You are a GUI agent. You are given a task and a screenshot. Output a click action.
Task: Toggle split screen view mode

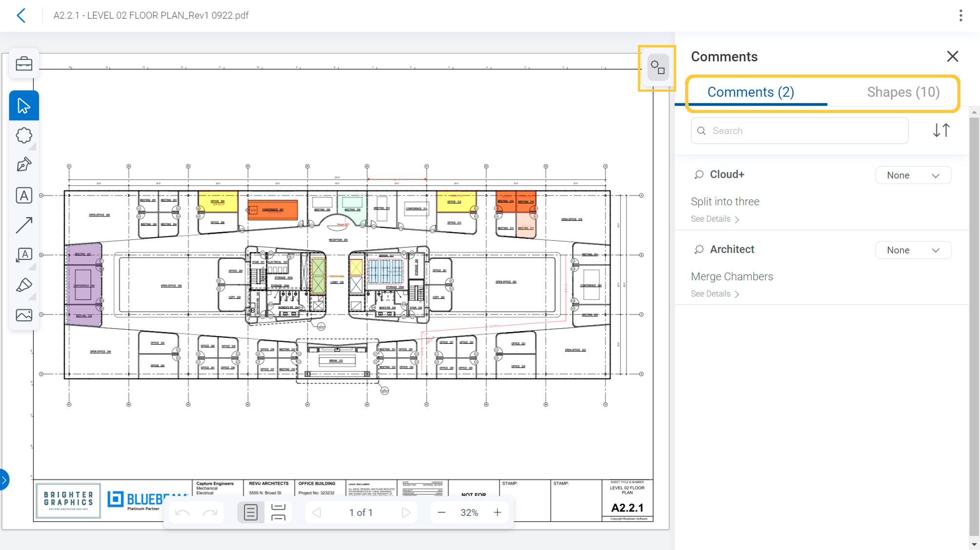coord(278,512)
